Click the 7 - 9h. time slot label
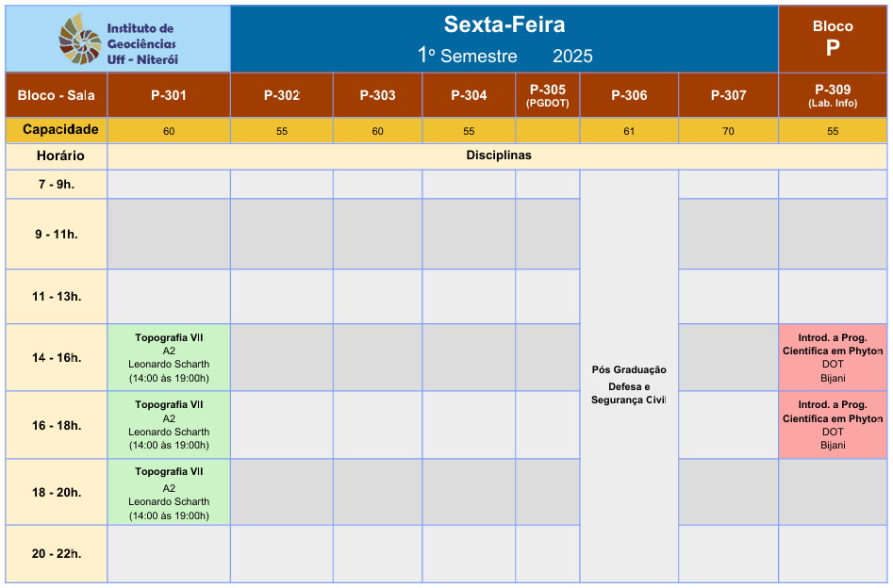This screenshot has height=588, width=893. pyautogui.click(x=57, y=184)
